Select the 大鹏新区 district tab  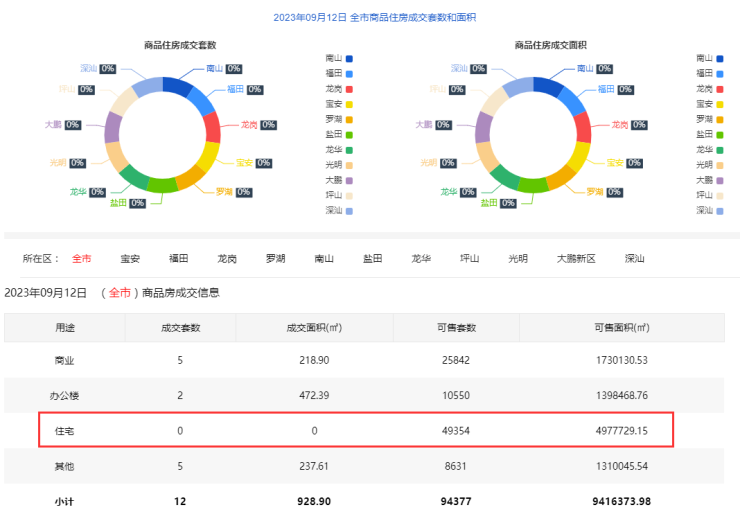[x=576, y=258]
